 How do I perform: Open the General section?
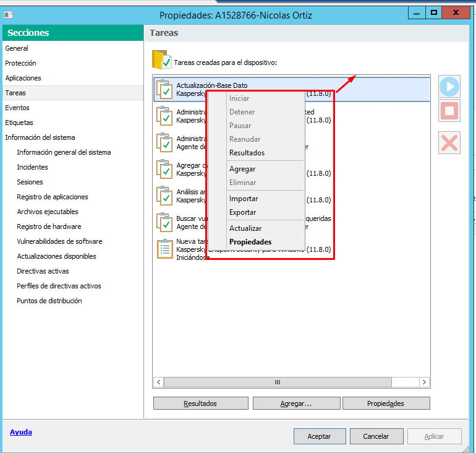tap(73, 48)
